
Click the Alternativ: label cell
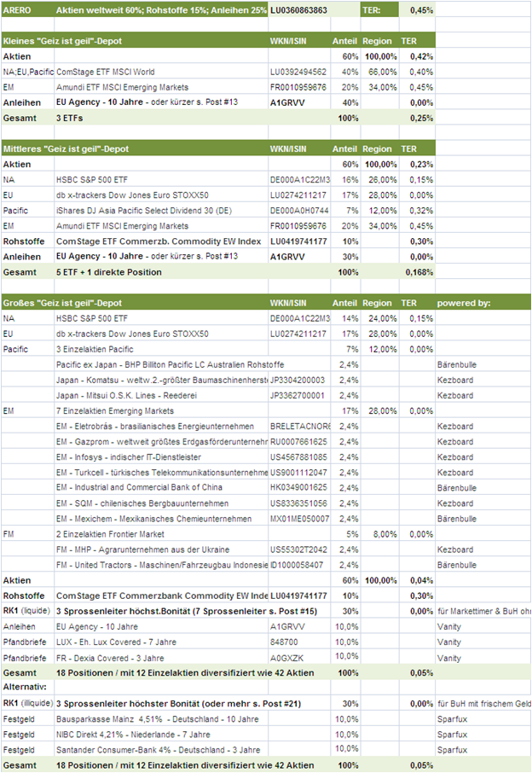[x=27, y=687]
